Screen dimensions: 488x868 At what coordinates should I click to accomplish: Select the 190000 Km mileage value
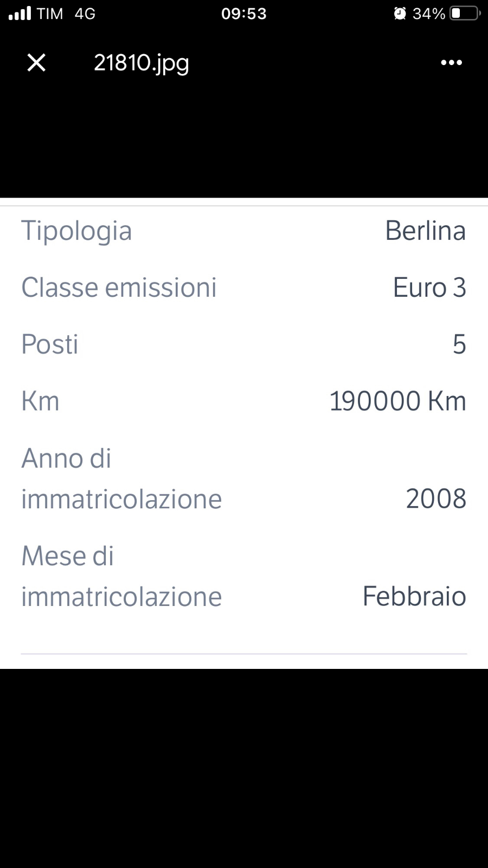[x=397, y=401]
